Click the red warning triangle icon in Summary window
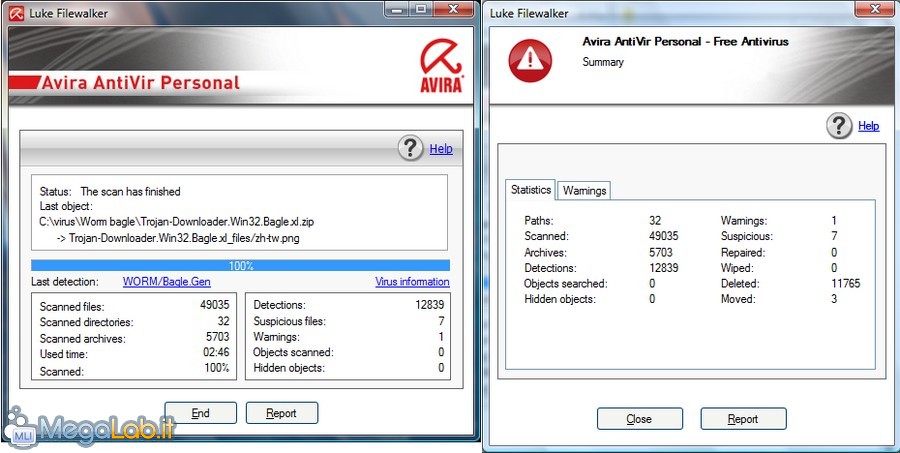This screenshot has width=900, height=453. 530,60
